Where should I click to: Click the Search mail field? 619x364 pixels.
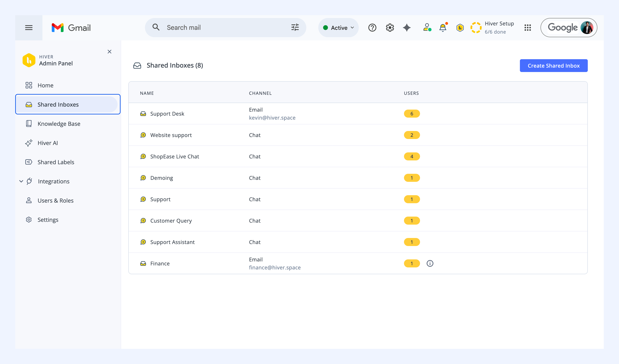click(x=225, y=27)
